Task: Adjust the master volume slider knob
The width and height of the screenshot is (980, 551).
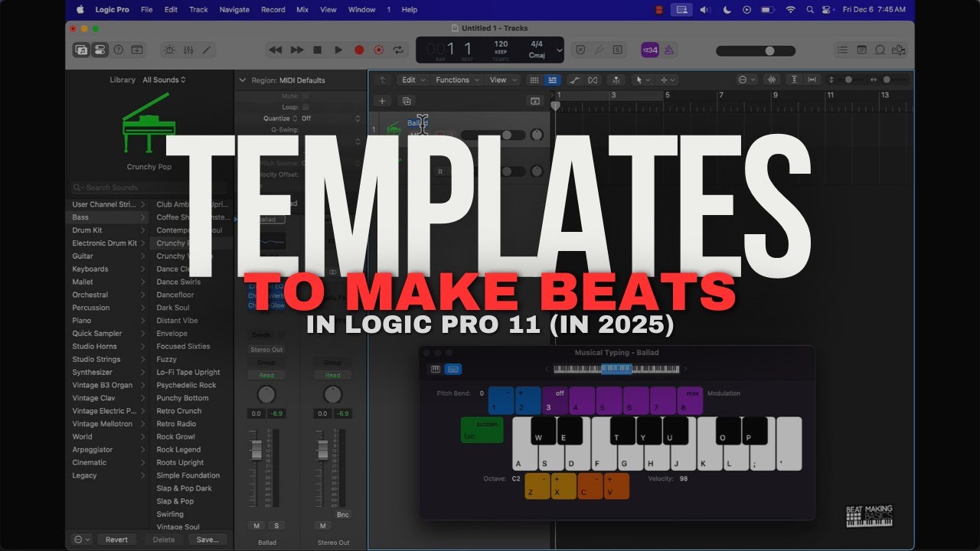Action: [x=769, y=51]
